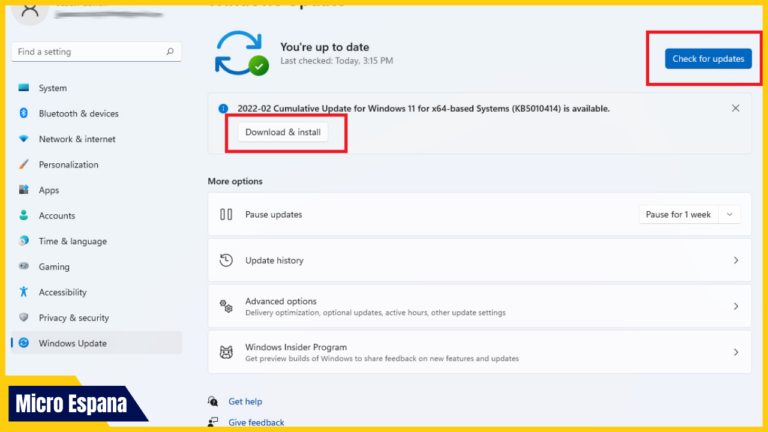The image size is (768, 432).
Task: Click the Apps icon in sidebar
Action: (24, 190)
